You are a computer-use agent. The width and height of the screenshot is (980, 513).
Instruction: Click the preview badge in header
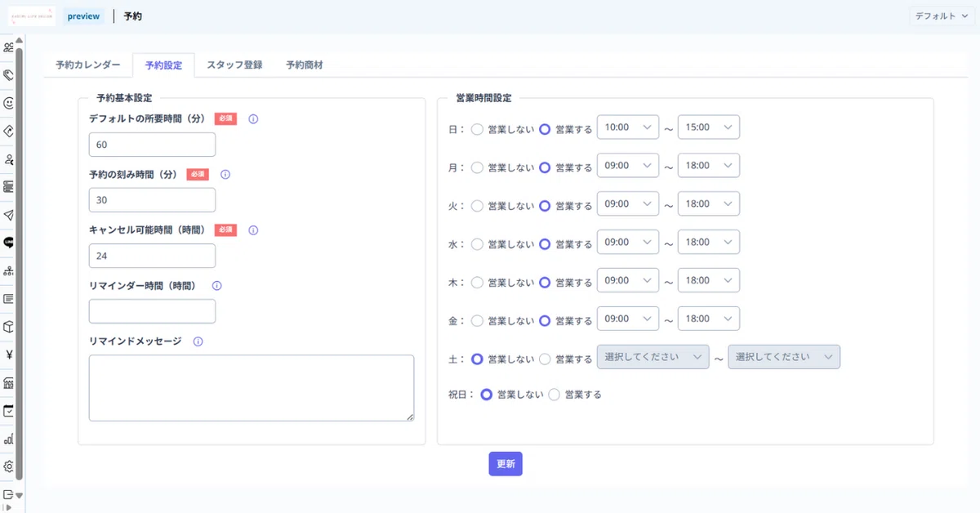[84, 16]
